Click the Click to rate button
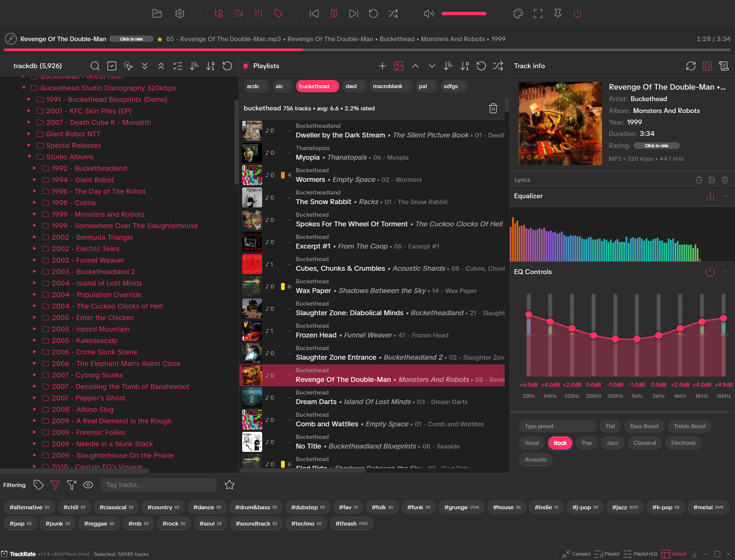This screenshot has width=735, height=560. (131, 39)
